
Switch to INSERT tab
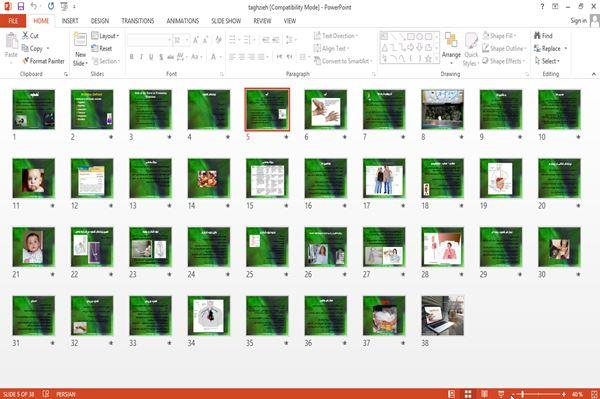click(70, 21)
